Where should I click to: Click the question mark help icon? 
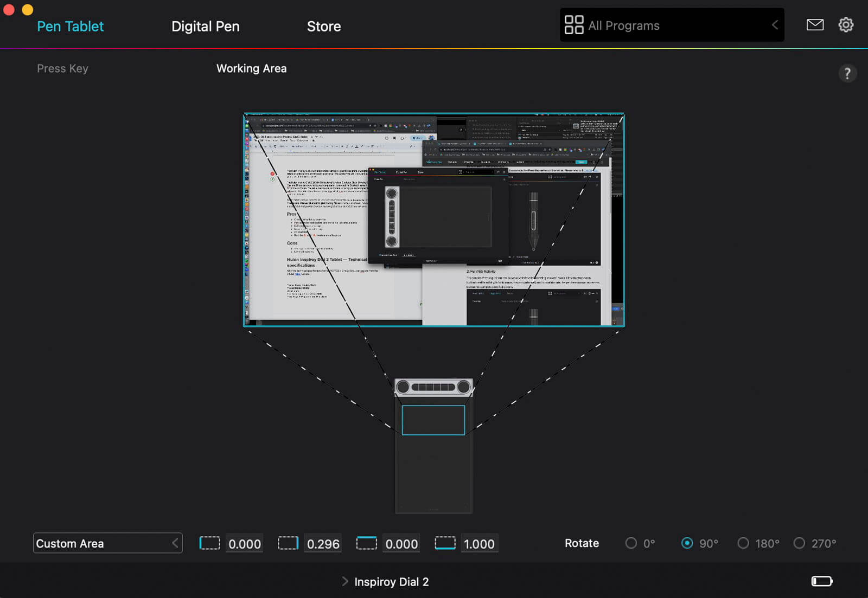[x=847, y=73]
